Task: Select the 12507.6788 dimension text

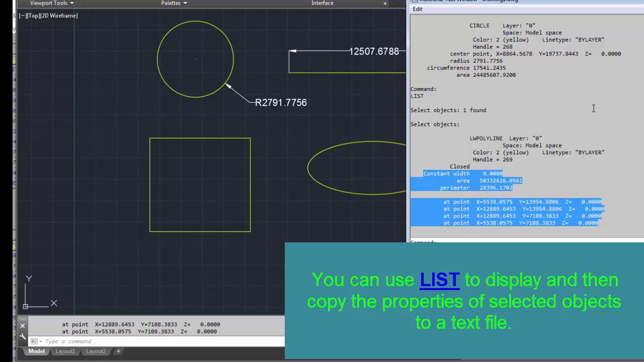Action: (x=374, y=51)
